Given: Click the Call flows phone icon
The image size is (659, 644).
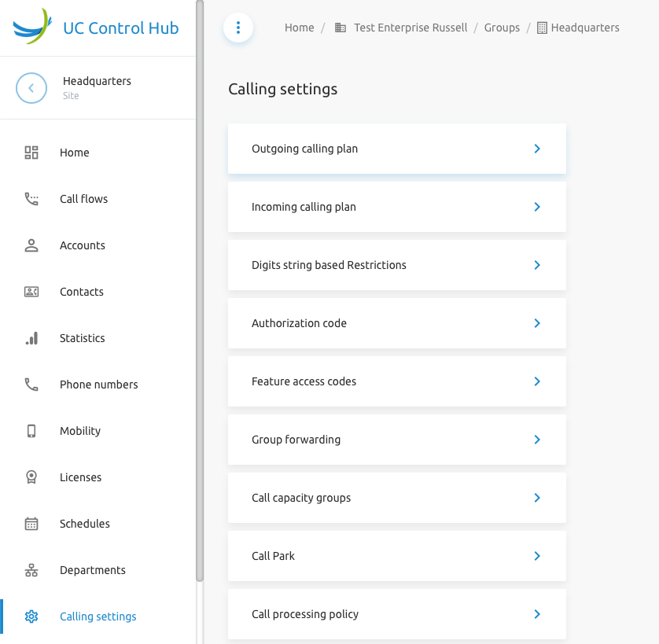Looking at the screenshot, I should point(31,199).
